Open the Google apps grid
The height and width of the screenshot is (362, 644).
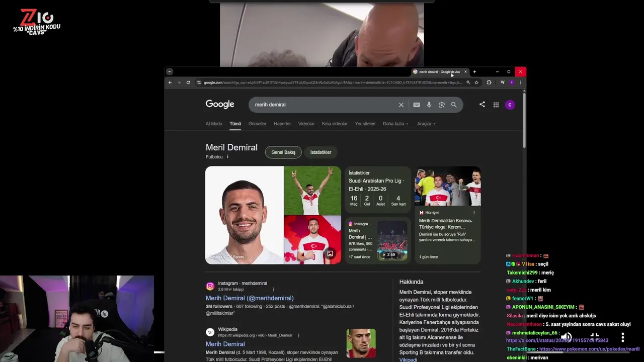click(x=496, y=105)
